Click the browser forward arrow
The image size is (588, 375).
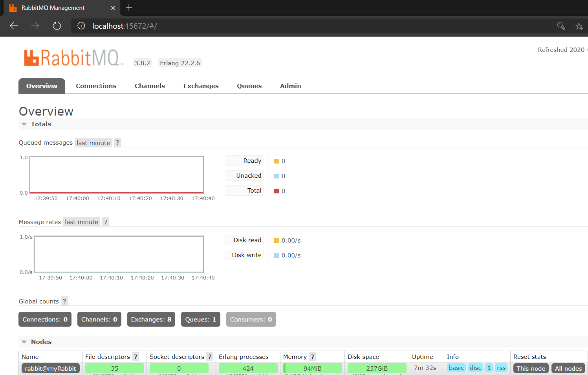pos(35,26)
